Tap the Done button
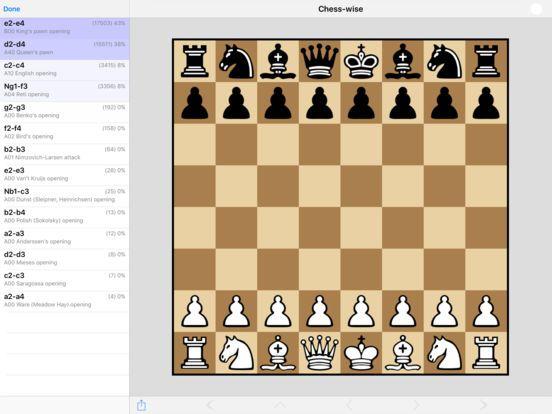Image resolution: width=552 pixels, height=414 pixels. click(x=12, y=9)
